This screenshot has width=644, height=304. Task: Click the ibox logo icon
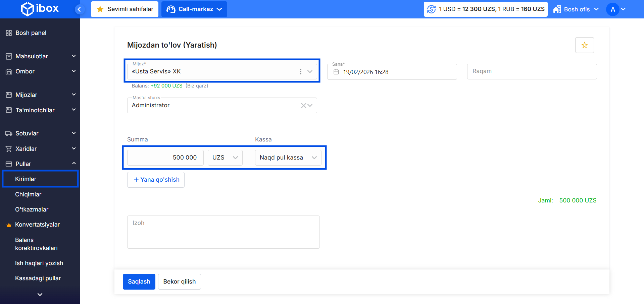coord(28,9)
